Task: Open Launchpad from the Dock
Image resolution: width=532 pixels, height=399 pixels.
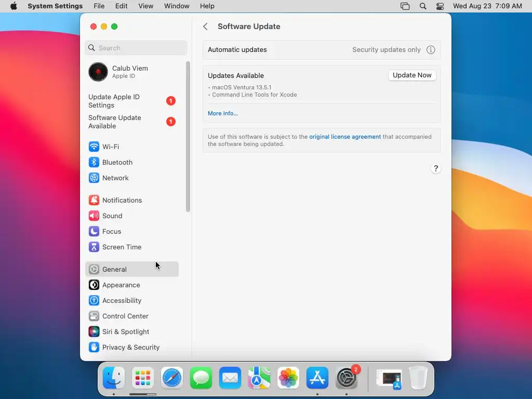Action: click(143, 378)
